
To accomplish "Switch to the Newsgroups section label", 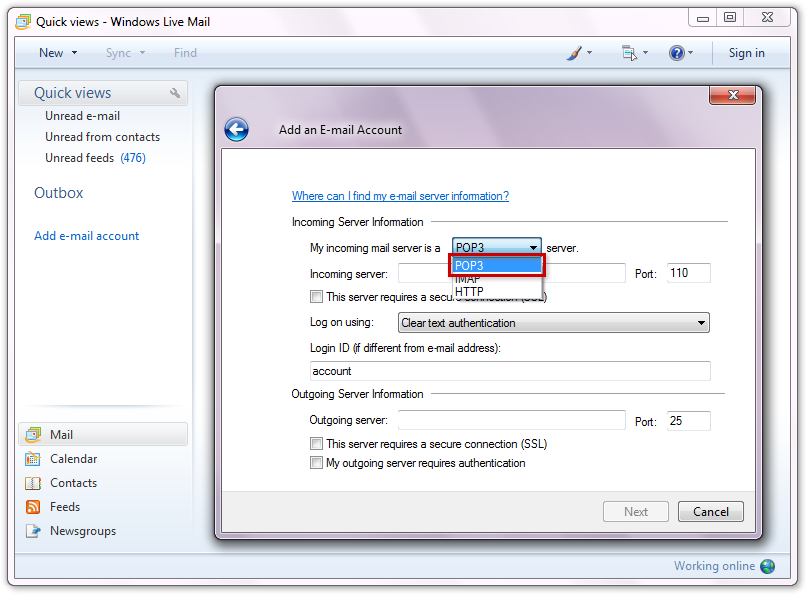I will 83,531.
